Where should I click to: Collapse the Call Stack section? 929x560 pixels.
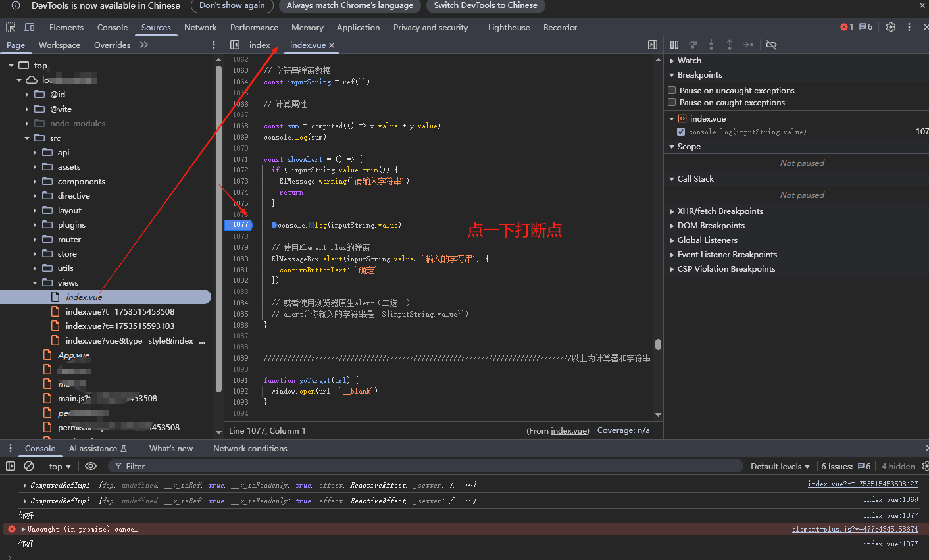[x=672, y=179]
